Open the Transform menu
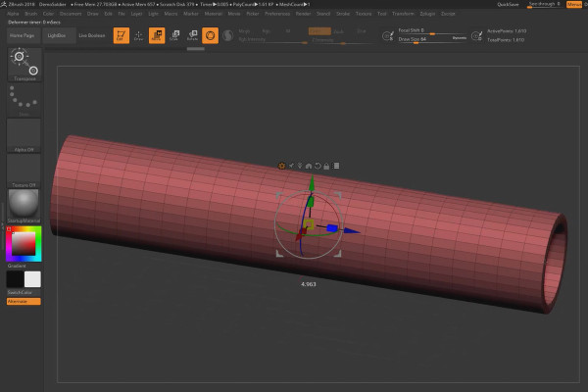The image size is (588, 392). 403,14
